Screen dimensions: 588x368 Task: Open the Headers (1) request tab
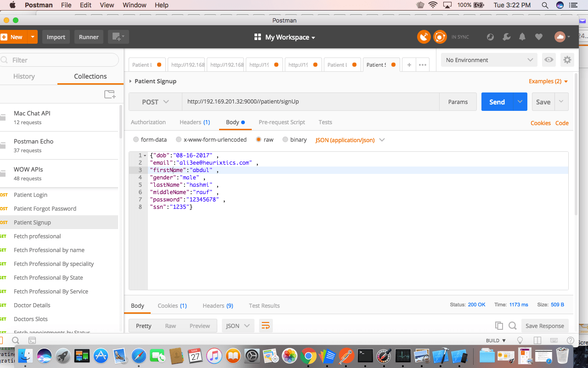pos(195,122)
